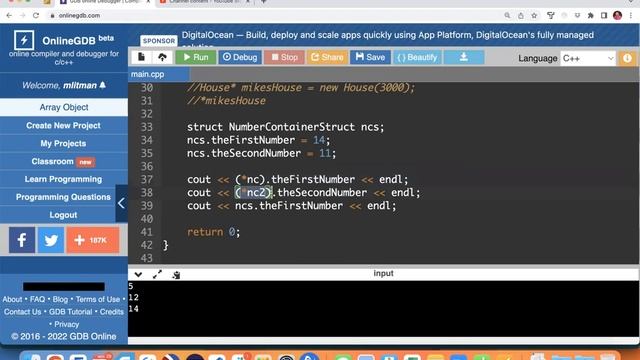Image resolution: width=640 pixels, height=360 pixels.
Task: Open the GDB Tutorial link
Action: point(71,312)
